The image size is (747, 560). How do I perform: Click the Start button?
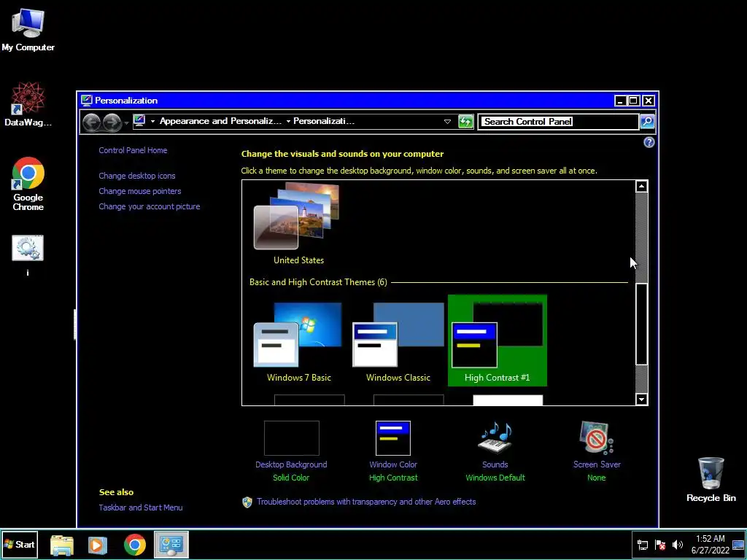[20, 544]
